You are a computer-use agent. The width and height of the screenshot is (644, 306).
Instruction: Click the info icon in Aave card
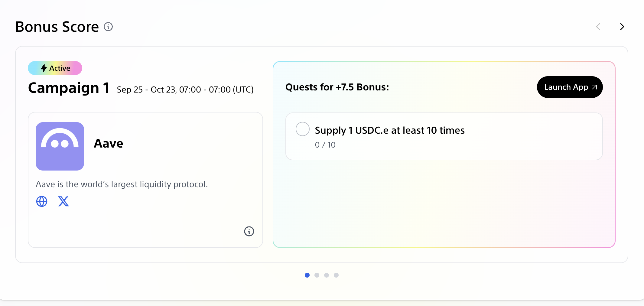tap(249, 231)
